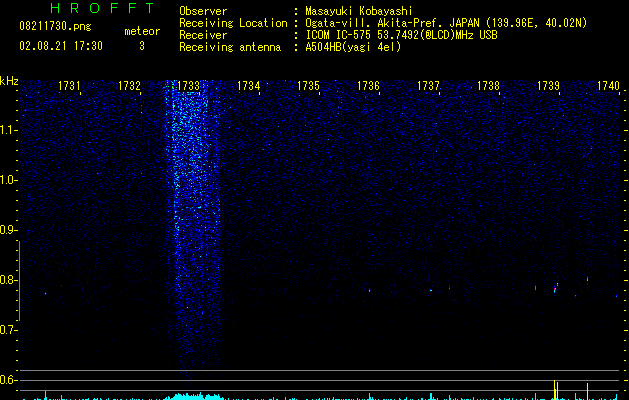Screen dimensions: 629x400
Task: Click the Observer field label
Action: tap(203, 11)
